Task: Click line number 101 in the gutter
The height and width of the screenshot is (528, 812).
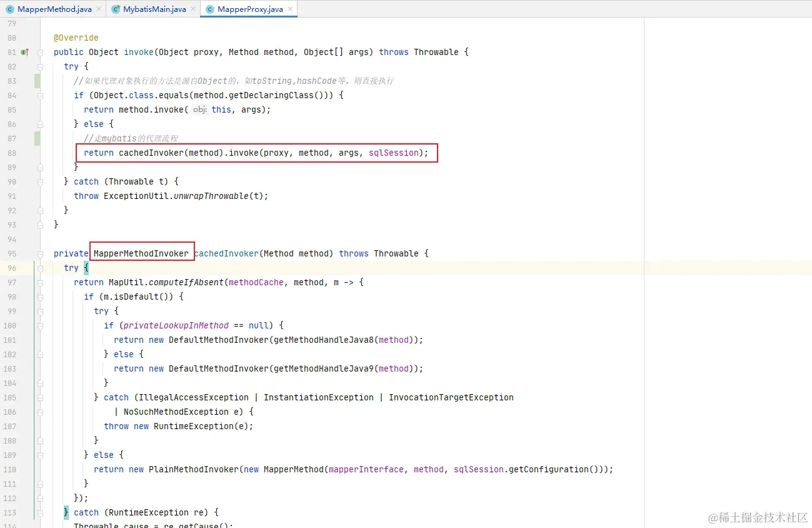Action: tap(9, 340)
